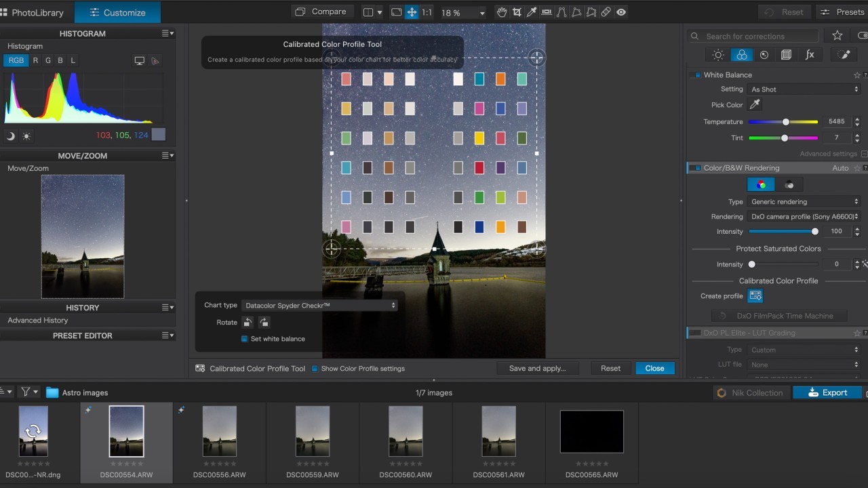868x488 pixels.
Task: Close the Calibrated Color Profile Tool
Action: (x=655, y=368)
